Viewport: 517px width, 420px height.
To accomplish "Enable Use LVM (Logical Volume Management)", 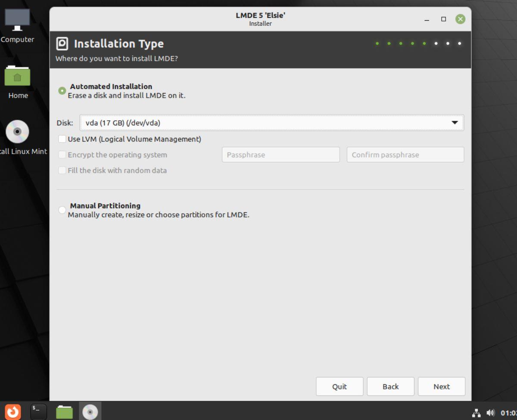I will [x=62, y=139].
